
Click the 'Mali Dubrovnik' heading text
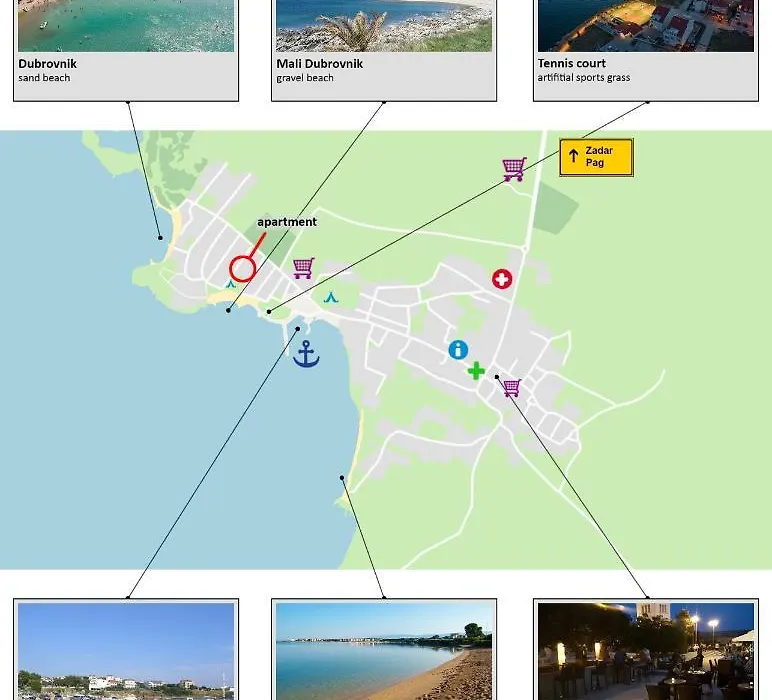(320, 64)
